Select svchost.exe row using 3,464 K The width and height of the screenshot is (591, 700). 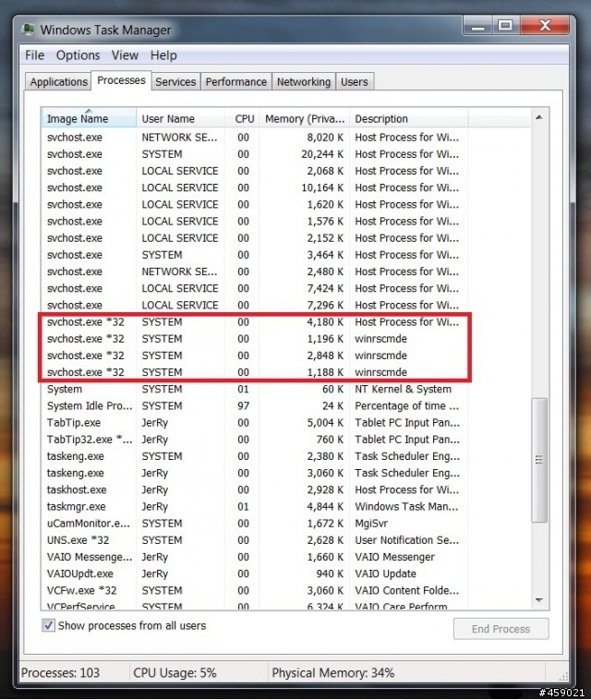pyautogui.click(x=255, y=255)
